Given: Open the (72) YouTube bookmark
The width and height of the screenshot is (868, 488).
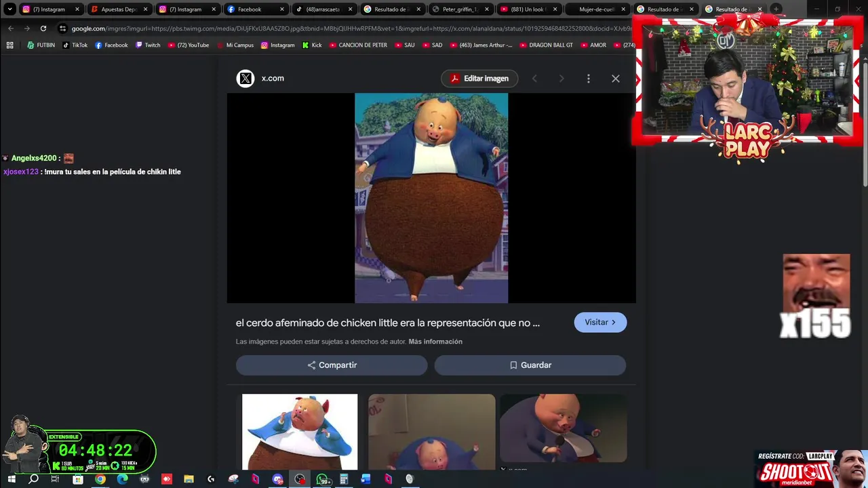Looking at the screenshot, I should point(188,45).
